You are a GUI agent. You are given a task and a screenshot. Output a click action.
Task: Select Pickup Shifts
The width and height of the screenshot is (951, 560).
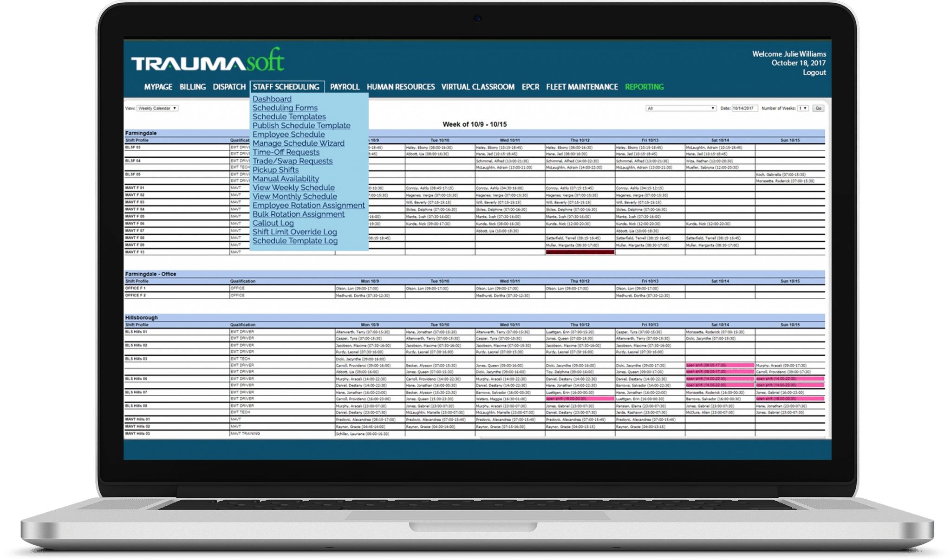point(276,170)
